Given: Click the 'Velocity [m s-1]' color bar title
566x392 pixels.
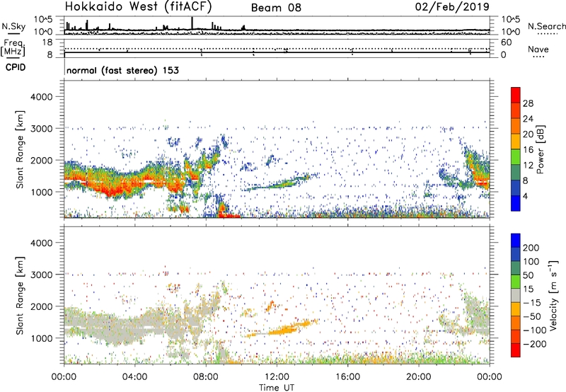Looking at the screenshot, I should pyautogui.click(x=553, y=295).
